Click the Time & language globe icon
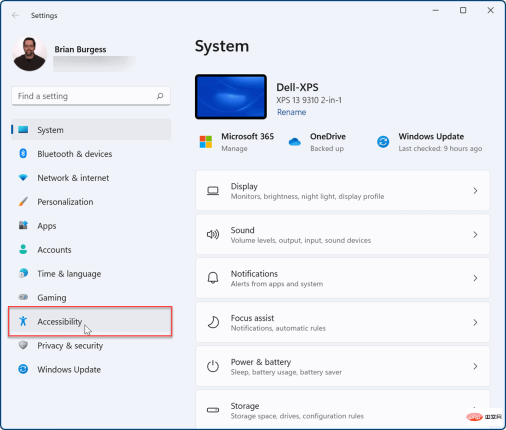This screenshot has height=430, width=506. [x=23, y=273]
